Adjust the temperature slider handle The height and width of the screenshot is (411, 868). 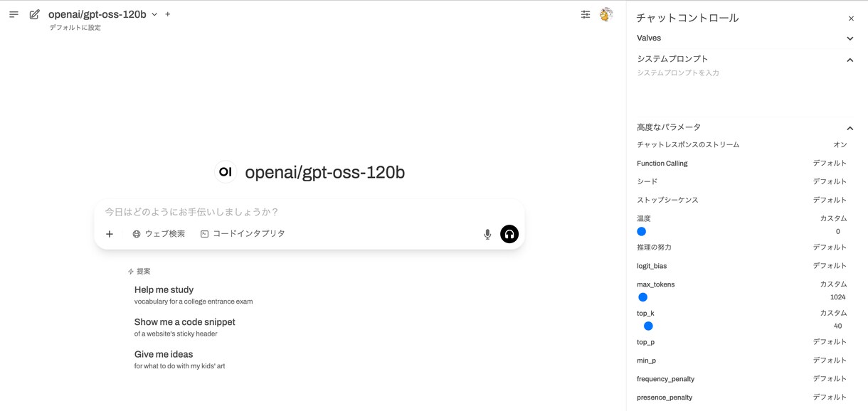point(641,232)
